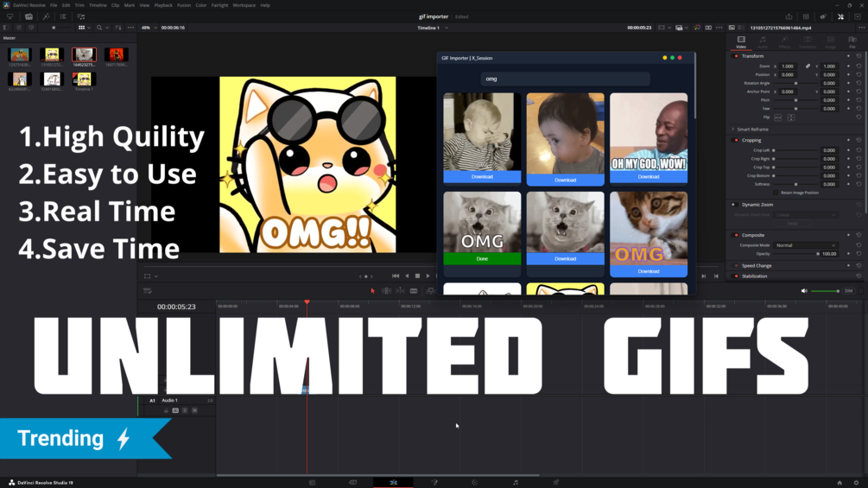This screenshot has height=488, width=868.
Task: Switch to Video tab in Inspector
Action: coord(741,42)
